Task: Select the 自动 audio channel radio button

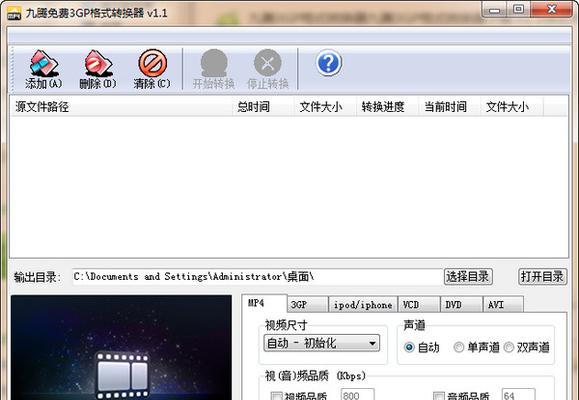Action: click(x=409, y=347)
